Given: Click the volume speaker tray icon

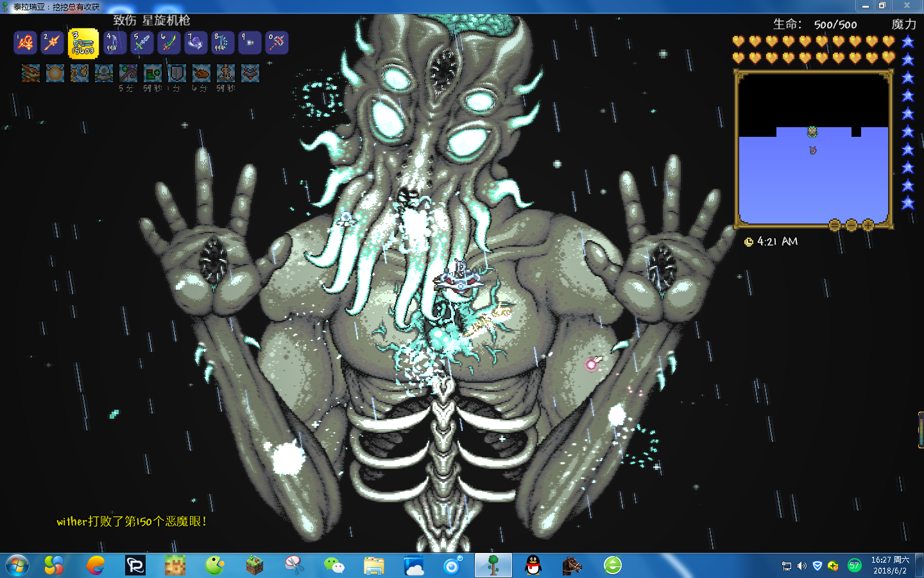Looking at the screenshot, I should [x=802, y=566].
